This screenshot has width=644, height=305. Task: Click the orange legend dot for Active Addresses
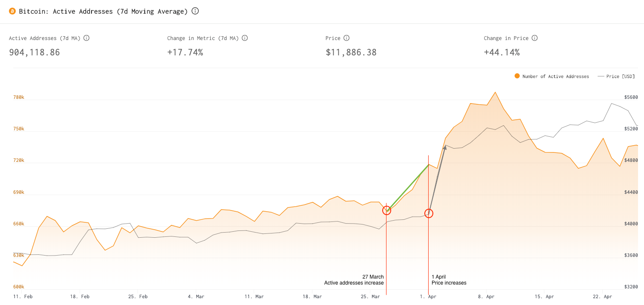[517, 76]
